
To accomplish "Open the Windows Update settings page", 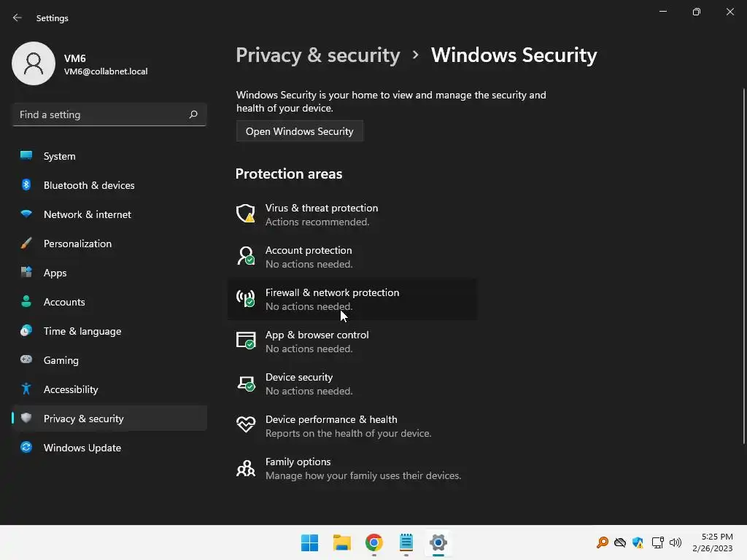I will [82, 448].
